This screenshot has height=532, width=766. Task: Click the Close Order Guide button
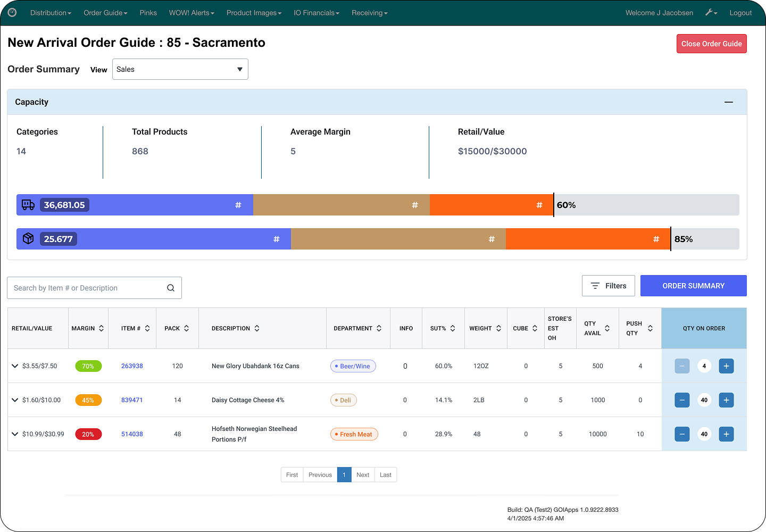711,44
